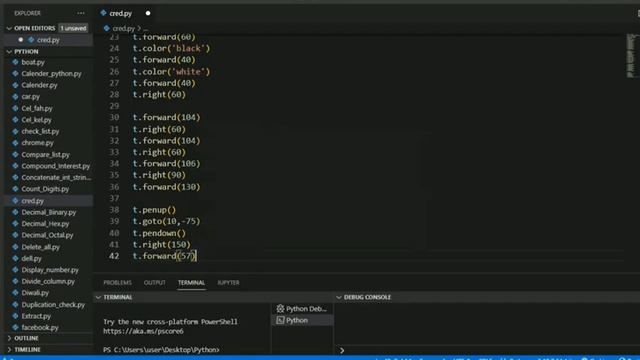640x360 pixels.
Task: Open Divide_column.py file
Action: pyautogui.click(x=48, y=281)
